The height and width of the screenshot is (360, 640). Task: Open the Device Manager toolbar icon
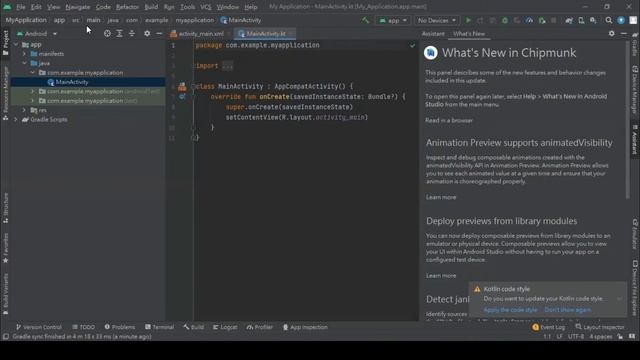581,20
